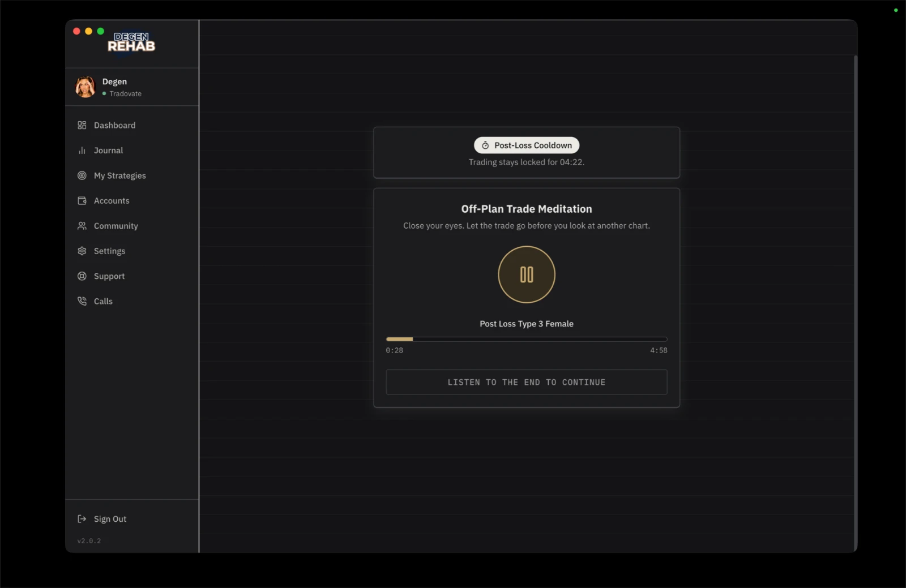Click the Support lifebuoy icon
Image resolution: width=906 pixels, height=588 pixels.
[82, 276]
